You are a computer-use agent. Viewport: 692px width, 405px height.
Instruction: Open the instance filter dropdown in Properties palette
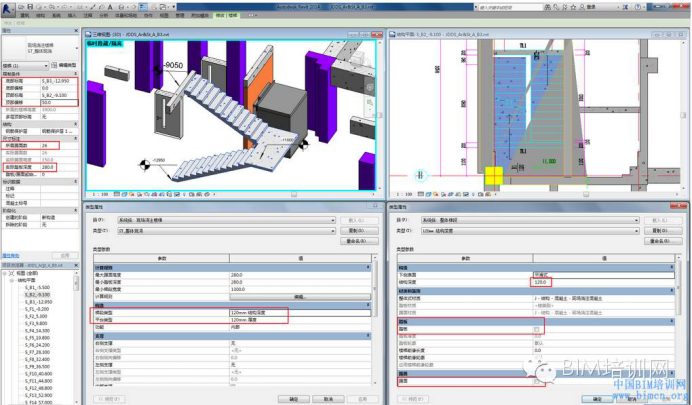point(25,65)
